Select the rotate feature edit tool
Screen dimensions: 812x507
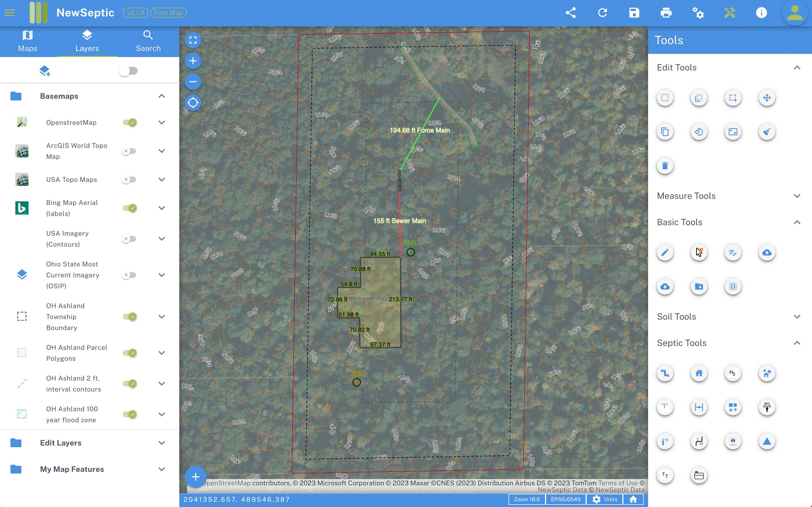[699, 132]
